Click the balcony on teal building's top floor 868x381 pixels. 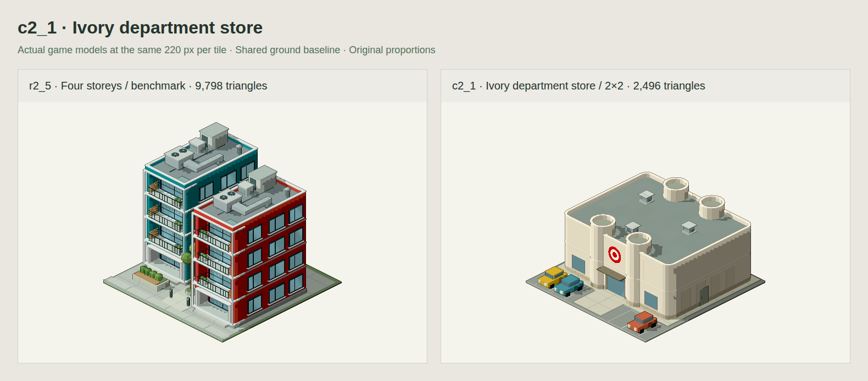(x=165, y=195)
